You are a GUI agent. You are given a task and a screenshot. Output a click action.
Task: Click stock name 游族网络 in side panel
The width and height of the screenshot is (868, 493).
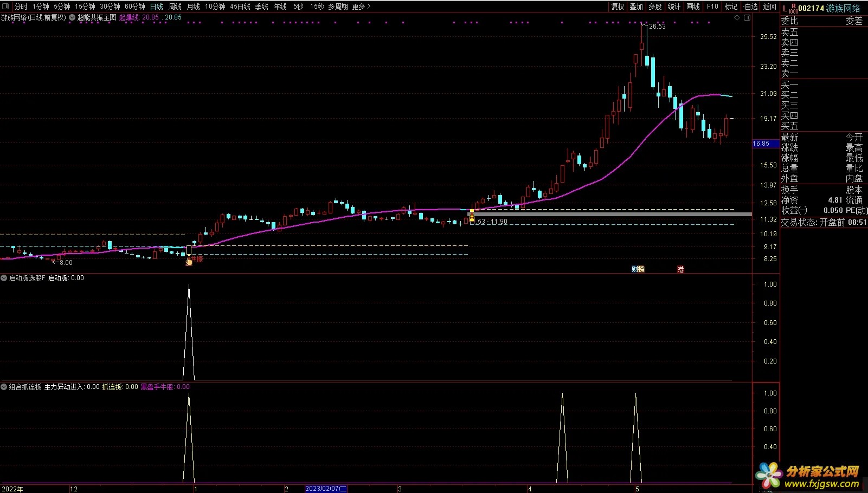pos(843,8)
